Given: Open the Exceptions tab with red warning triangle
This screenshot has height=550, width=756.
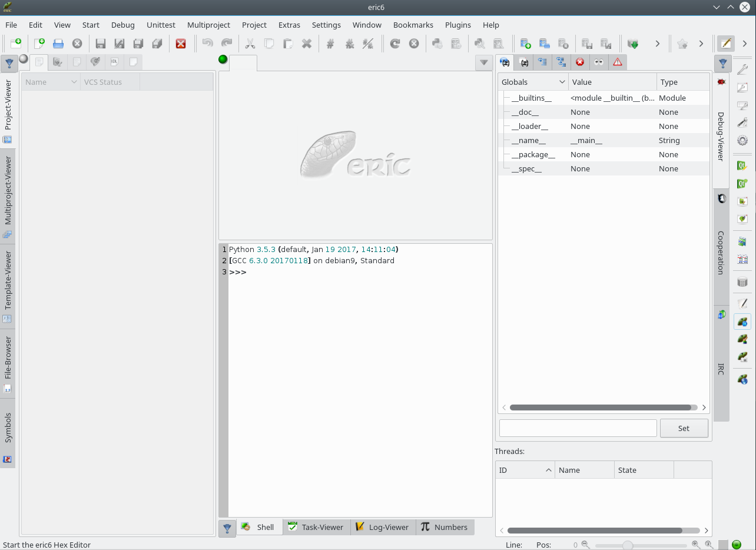Looking at the screenshot, I should pyautogui.click(x=617, y=62).
